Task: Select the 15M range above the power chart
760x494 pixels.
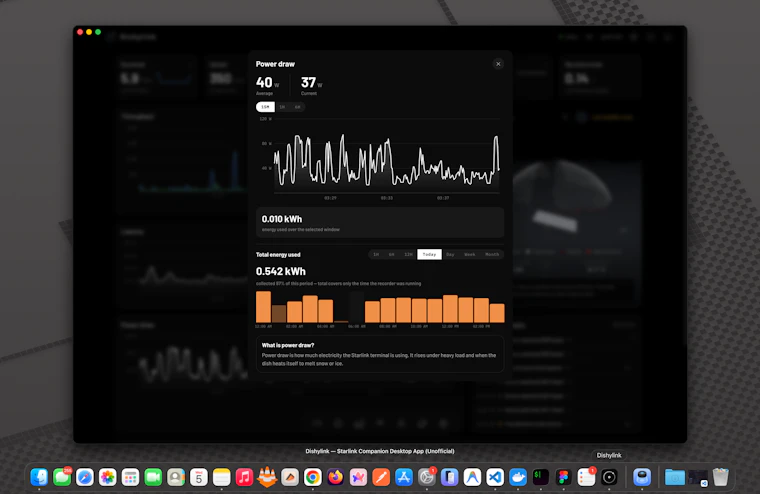Action: tap(265, 107)
